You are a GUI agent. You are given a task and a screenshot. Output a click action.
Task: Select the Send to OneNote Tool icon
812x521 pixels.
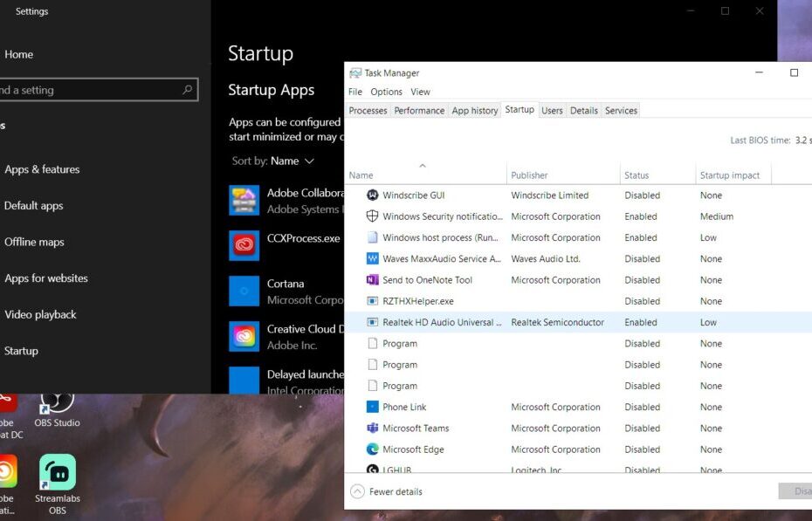[372, 280]
